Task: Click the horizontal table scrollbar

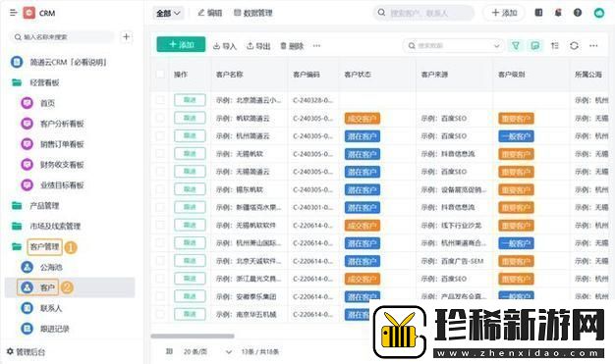Action: 193,337
